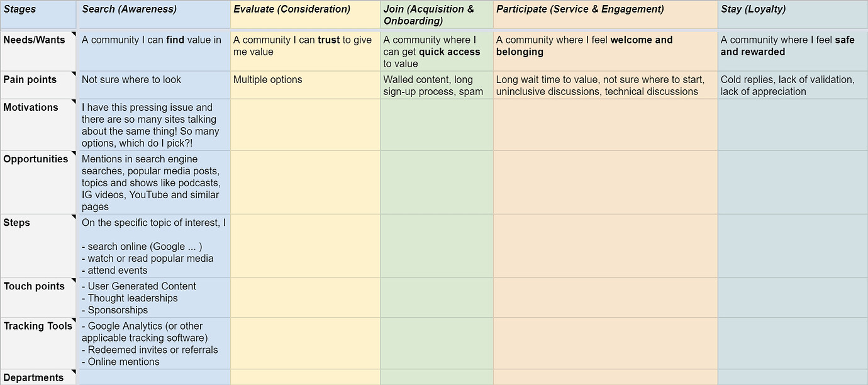Image resolution: width=868 pixels, height=385 pixels.
Task: Select the Participate (Service & Engagement) header
Action: (x=606, y=14)
